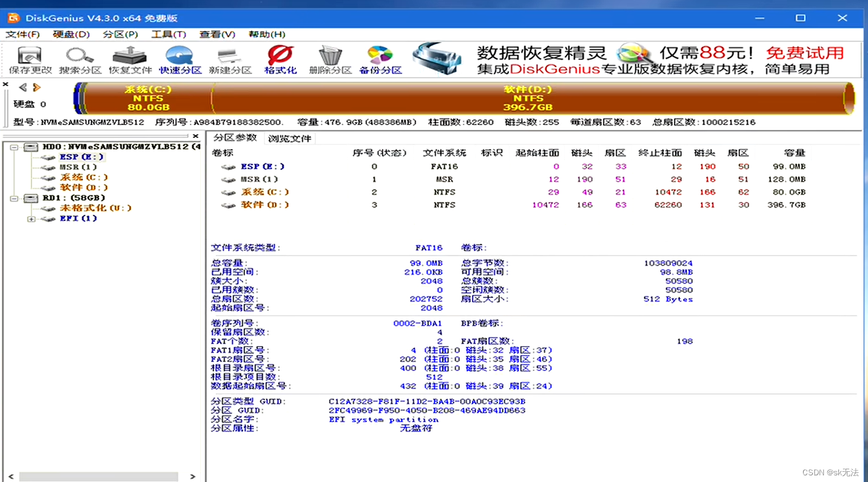Select HD0:NVMeSAMSUNGMZVLB512 in the tree
This screenshot has height=482, width=868.
tap(121, 147)
